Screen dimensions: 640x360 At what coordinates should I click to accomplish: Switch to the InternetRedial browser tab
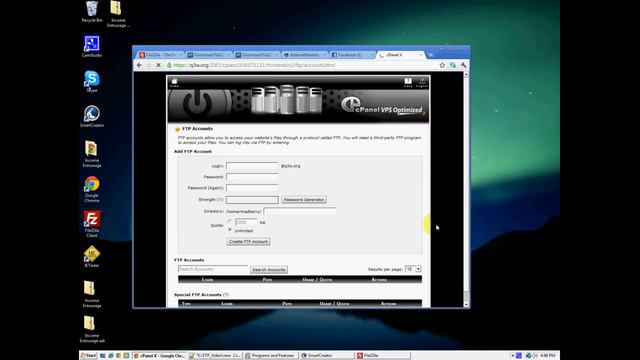click(x=304, y=55)
